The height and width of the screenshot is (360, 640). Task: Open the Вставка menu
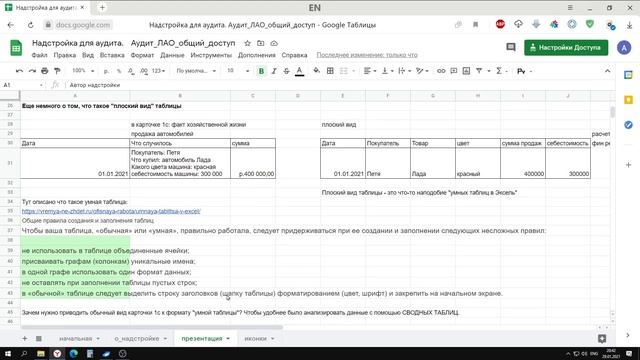(x=112, y=55)
